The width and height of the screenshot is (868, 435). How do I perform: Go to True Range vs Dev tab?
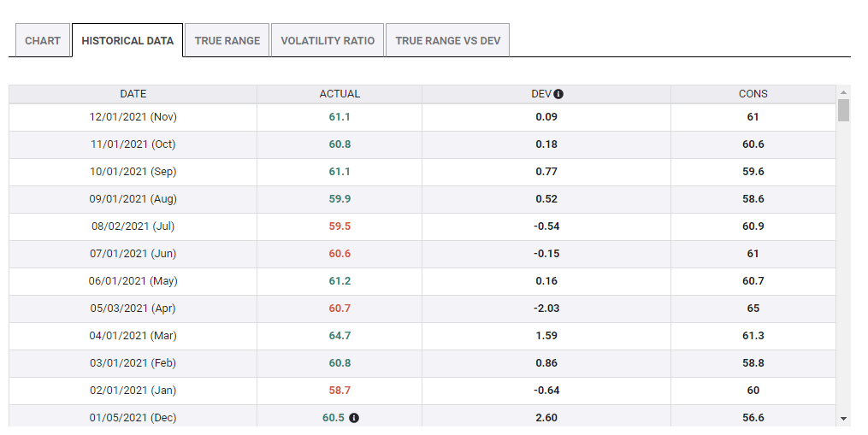click(447, 41)
